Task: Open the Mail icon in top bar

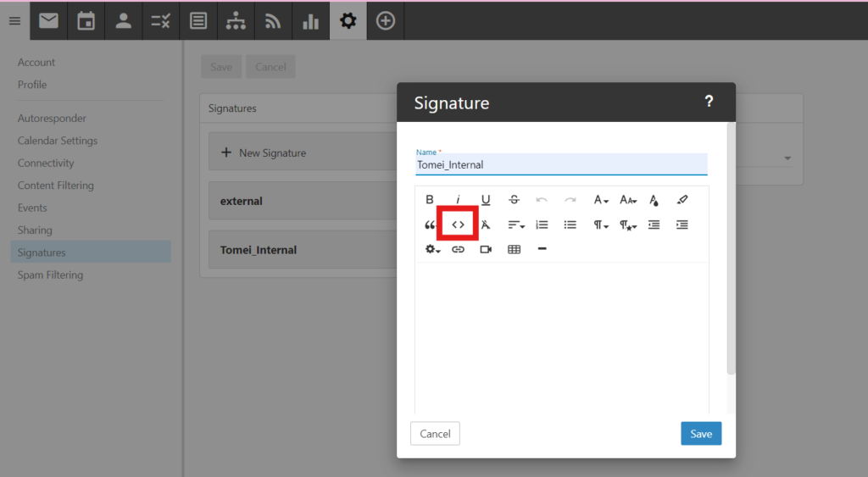Action: point(48,21)
